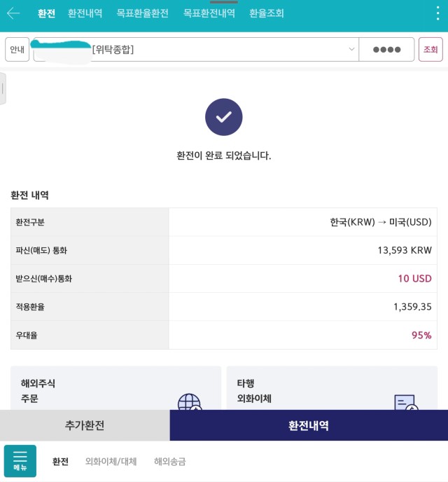
Task: Switch to the 환전내역 top tab
Action: point(85,13)
